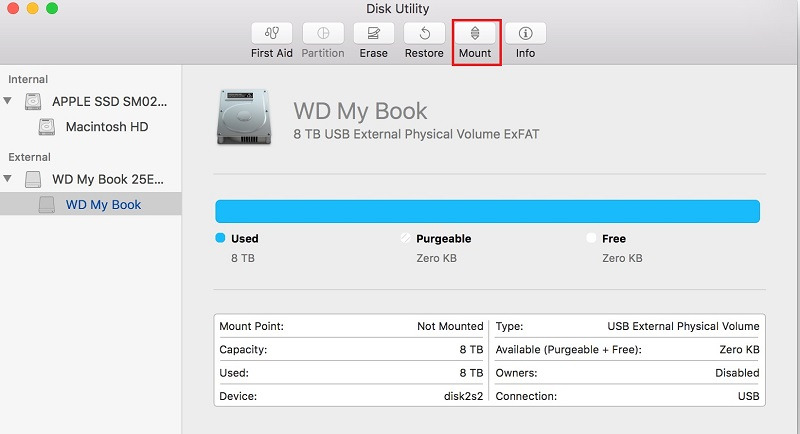Click the "Free" legend label
Screen dimensions: 800x434
[x=614, y=238]
